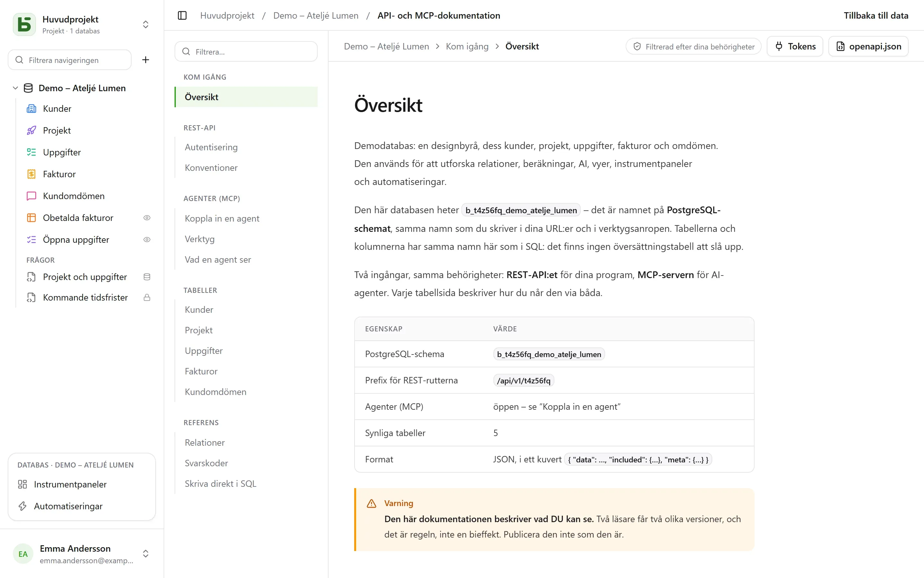Click the lock icon on Kommande tidsfrister

pyautogui.click(x=147, y=297)
